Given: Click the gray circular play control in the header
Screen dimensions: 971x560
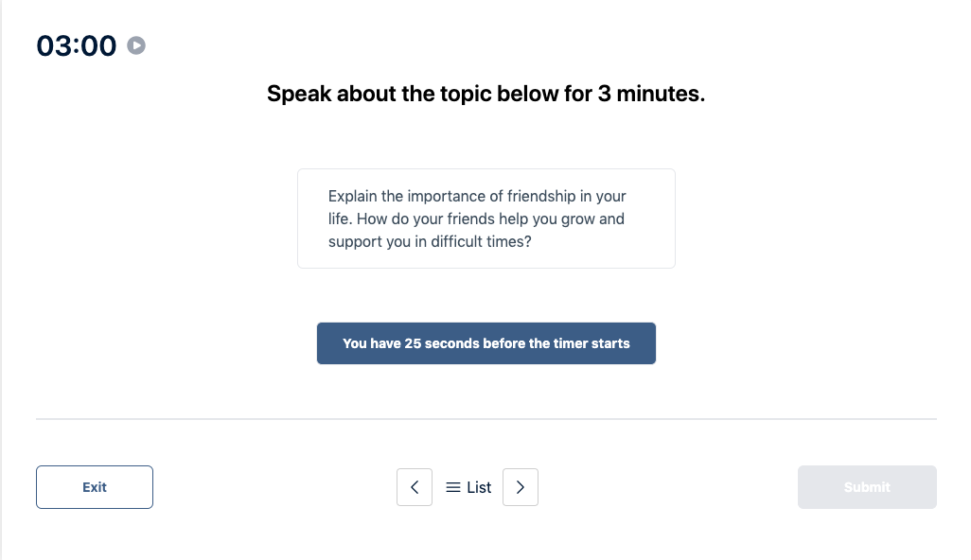Looking at the screenshot, I should coord(135,44).
